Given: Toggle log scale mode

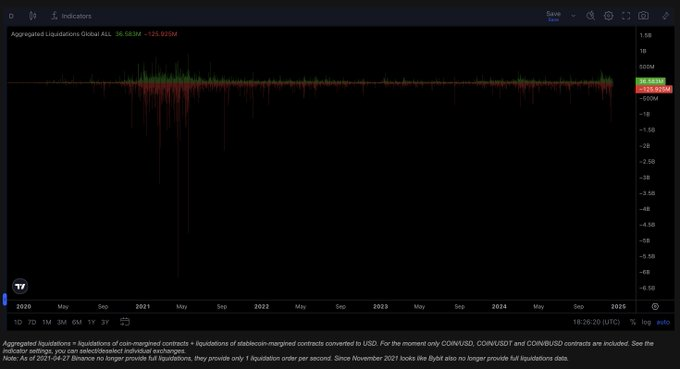Looking at the screenshot, I should point(646,322).
